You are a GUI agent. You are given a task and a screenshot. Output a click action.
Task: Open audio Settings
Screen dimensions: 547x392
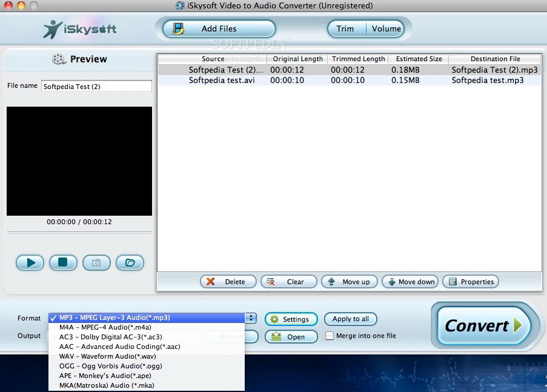[291, 319]
